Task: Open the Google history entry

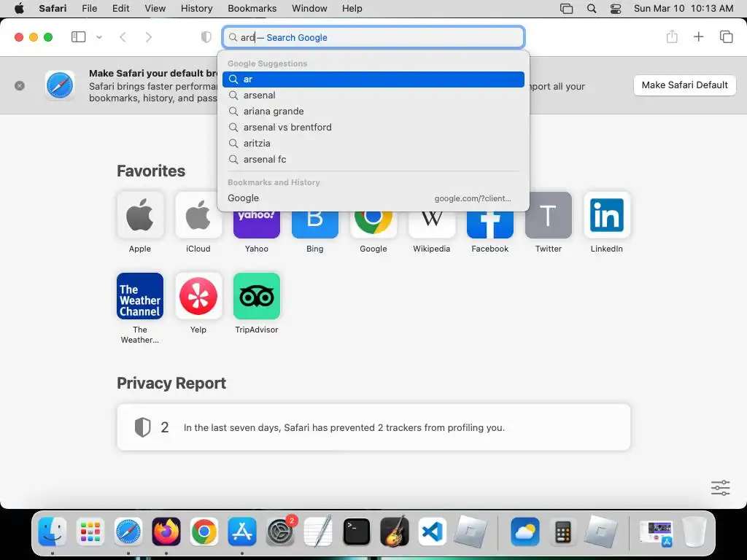Action: (x=373, y=198)
